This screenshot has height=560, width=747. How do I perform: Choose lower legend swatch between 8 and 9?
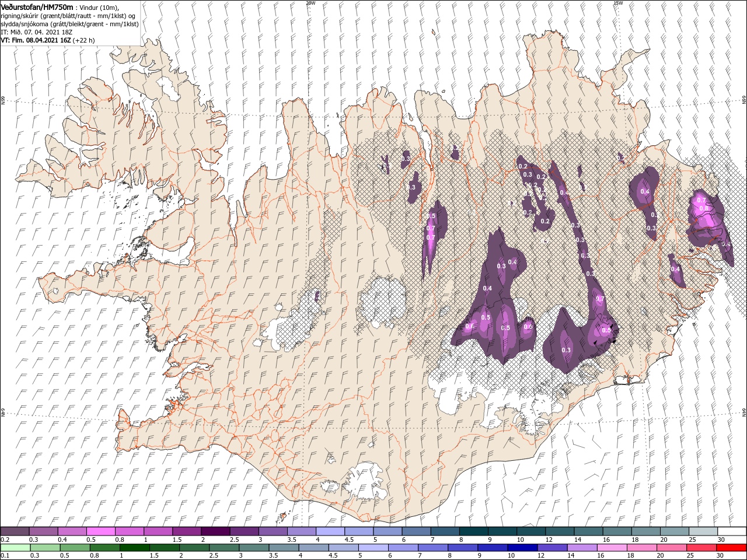click(x=462, y=548)
